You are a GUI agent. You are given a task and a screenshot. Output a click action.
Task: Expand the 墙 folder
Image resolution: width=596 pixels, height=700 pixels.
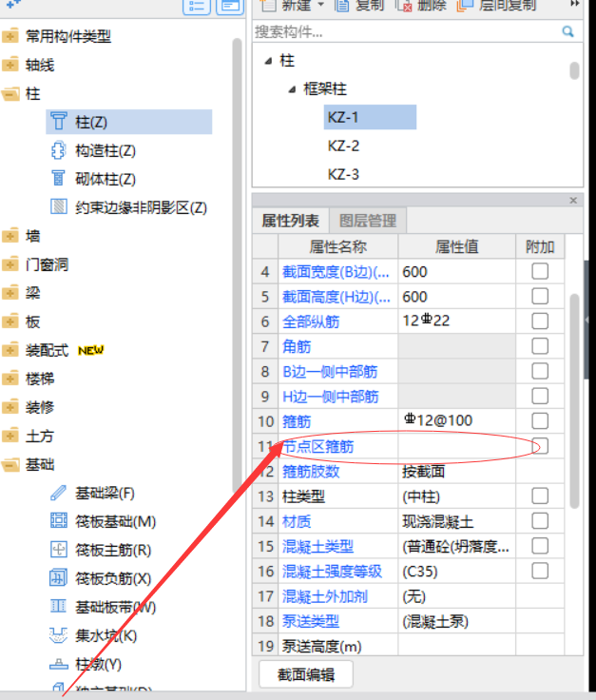[x=10, y=236]
